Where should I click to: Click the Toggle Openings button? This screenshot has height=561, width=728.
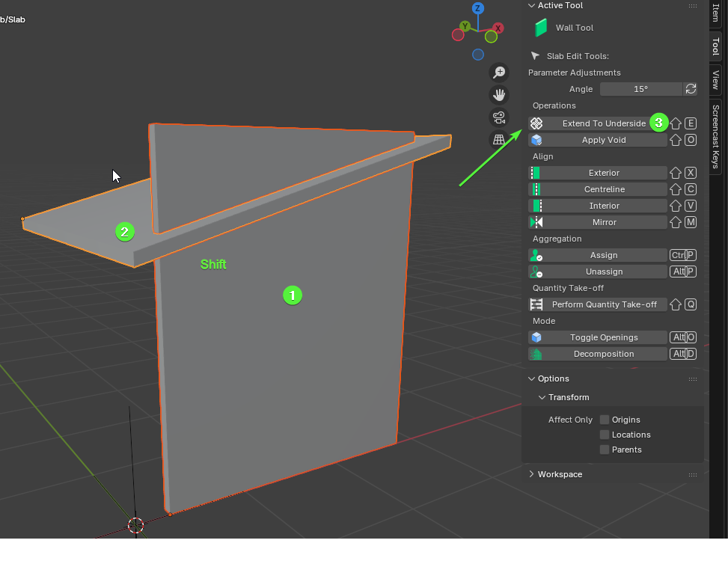tap(598, 337)
